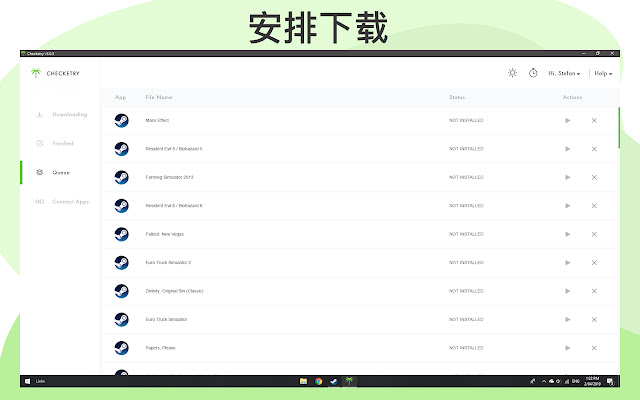
Task: Click the App column header
Action: click(x=120, y=97)
